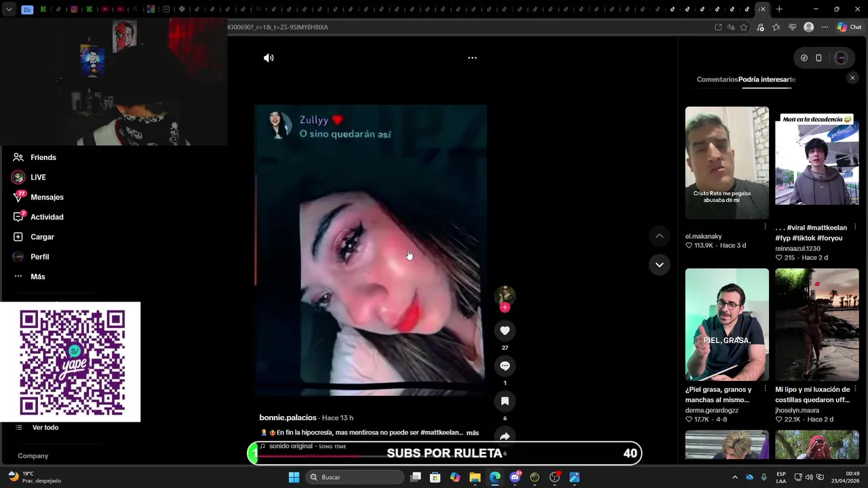The image size is (868, 488).
Task: Switch to the Comentarios tab
Action: pyautogui.click(x=717, y=79)
